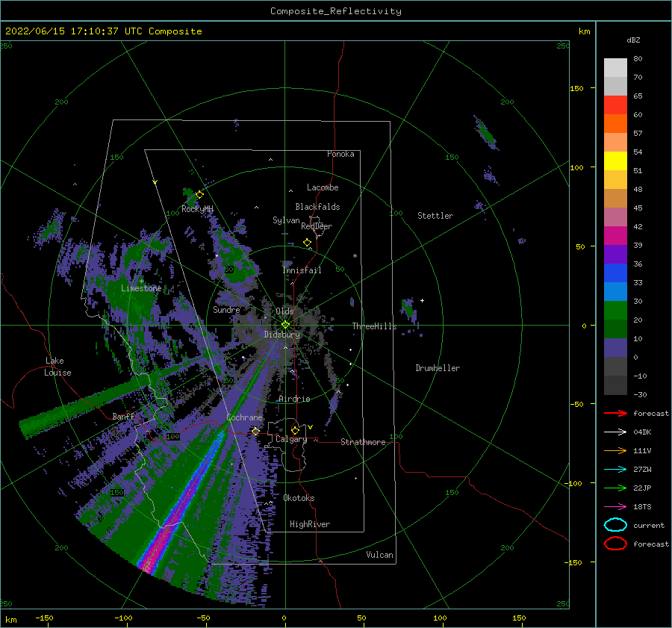Screen dimensions: 672x628
Task: Click the orange 111V arrow in legend
Action: (615, 450)
